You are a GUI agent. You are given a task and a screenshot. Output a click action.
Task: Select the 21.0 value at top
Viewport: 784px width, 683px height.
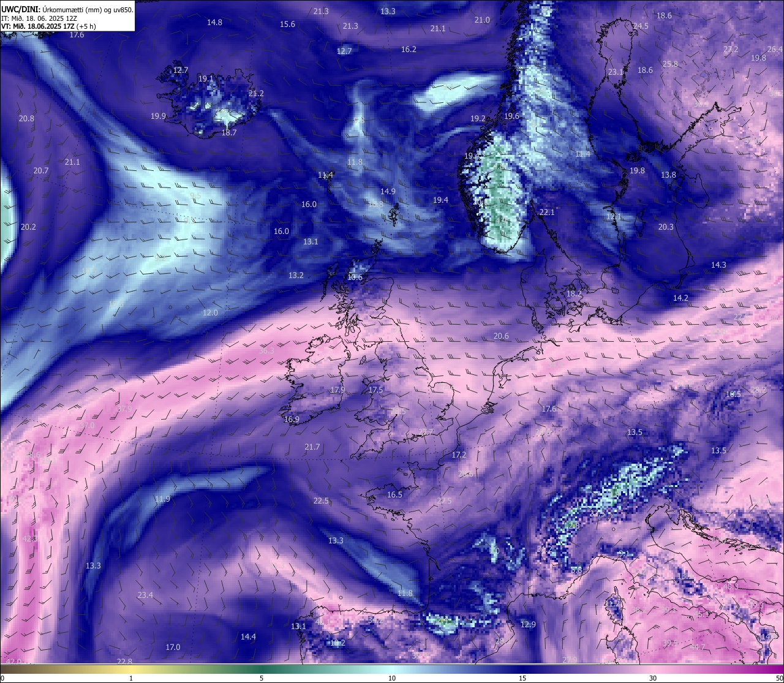pos(482,20)
